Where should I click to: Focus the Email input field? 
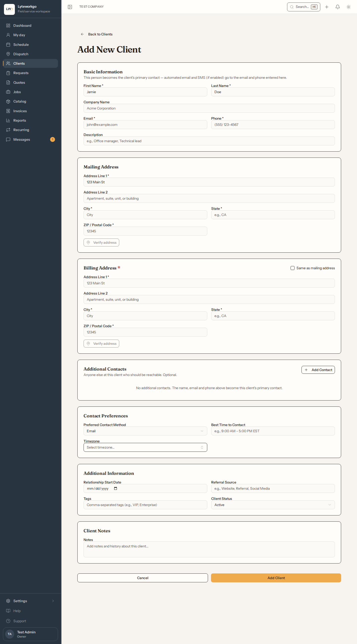coord(145,125)
